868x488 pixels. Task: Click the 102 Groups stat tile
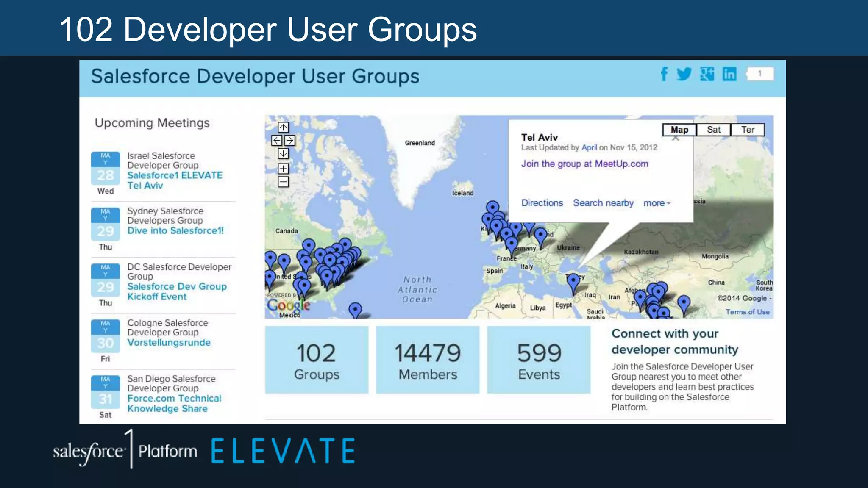click(x=317, y=360)
